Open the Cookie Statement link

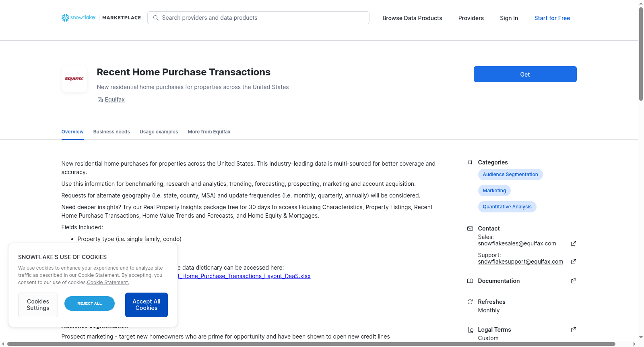(108, 283)
